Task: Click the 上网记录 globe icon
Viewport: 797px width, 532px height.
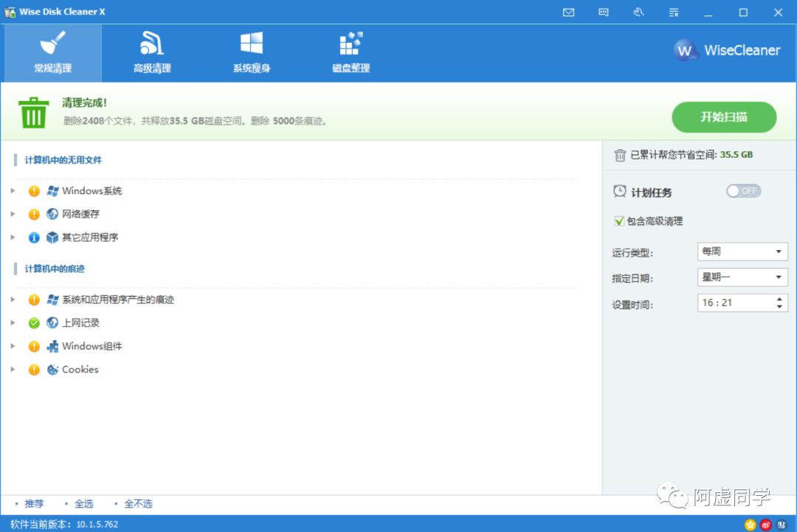Action: click(52, 322)
